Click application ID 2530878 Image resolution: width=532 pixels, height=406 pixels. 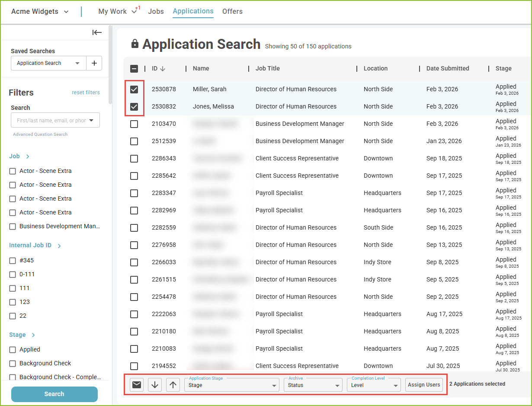click(x=164, y=89)
